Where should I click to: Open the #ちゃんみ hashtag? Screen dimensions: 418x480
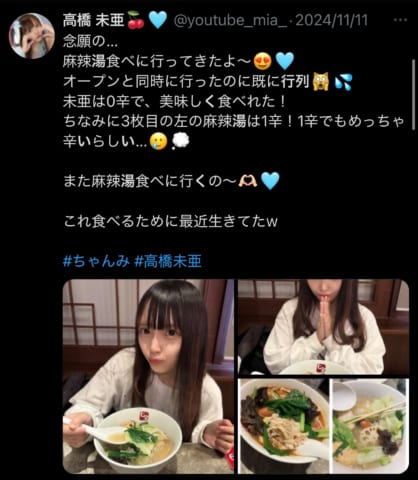[96, 261]
